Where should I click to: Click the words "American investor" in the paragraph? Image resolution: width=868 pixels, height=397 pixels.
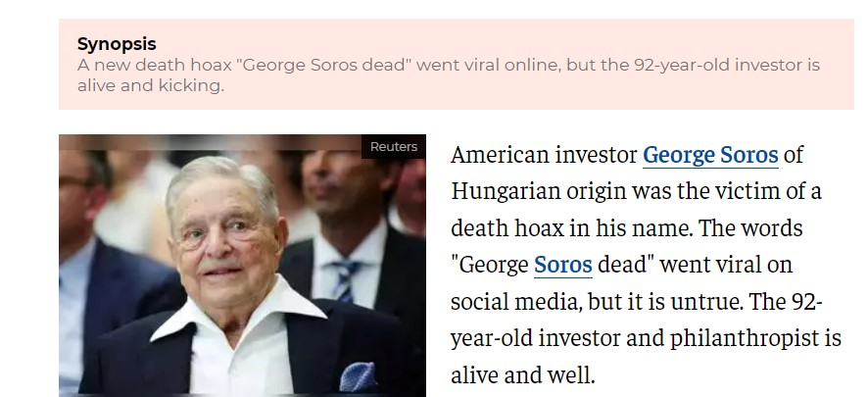click(543, 155)
